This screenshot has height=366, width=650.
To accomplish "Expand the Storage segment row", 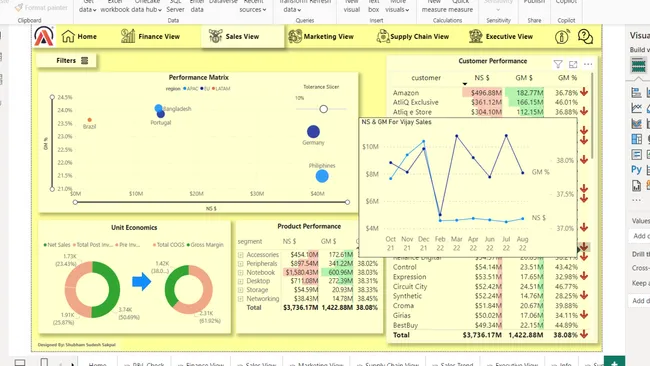I will click(x=240, y=290).
